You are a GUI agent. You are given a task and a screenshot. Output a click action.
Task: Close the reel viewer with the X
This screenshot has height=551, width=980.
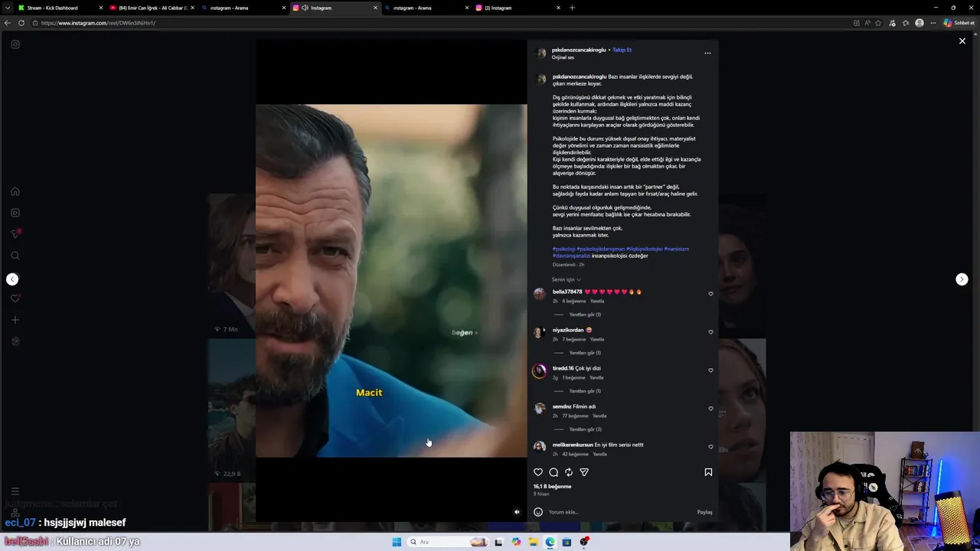tap(962, 41)
